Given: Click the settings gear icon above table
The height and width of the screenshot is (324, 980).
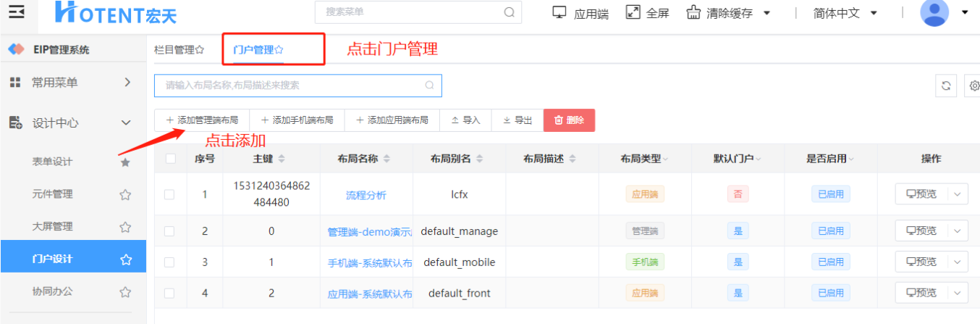Looking at the screenshot, I should tap(974, 86).
